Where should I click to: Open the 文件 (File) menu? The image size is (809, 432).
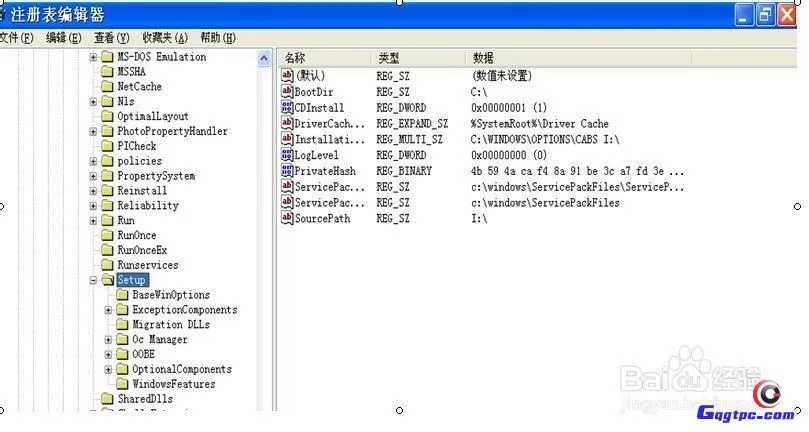click(16, 38)
